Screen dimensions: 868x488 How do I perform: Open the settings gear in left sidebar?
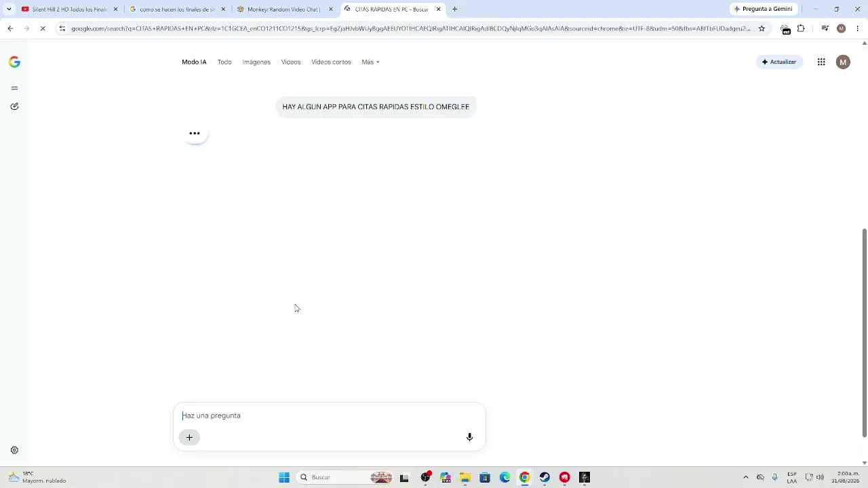point(14,450)
